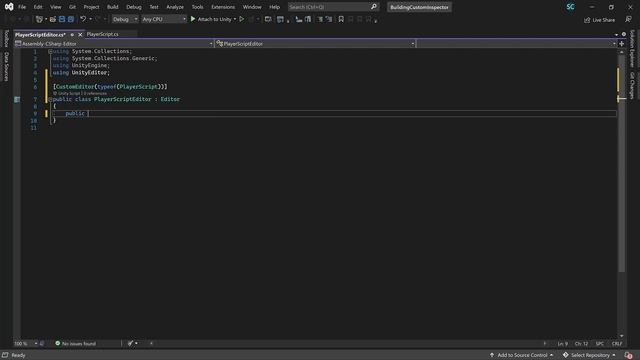The image size is (640, 360).
Task: Open the Any CPU platform dropdown
Action: pyautogui.click(x=164, y=19)
